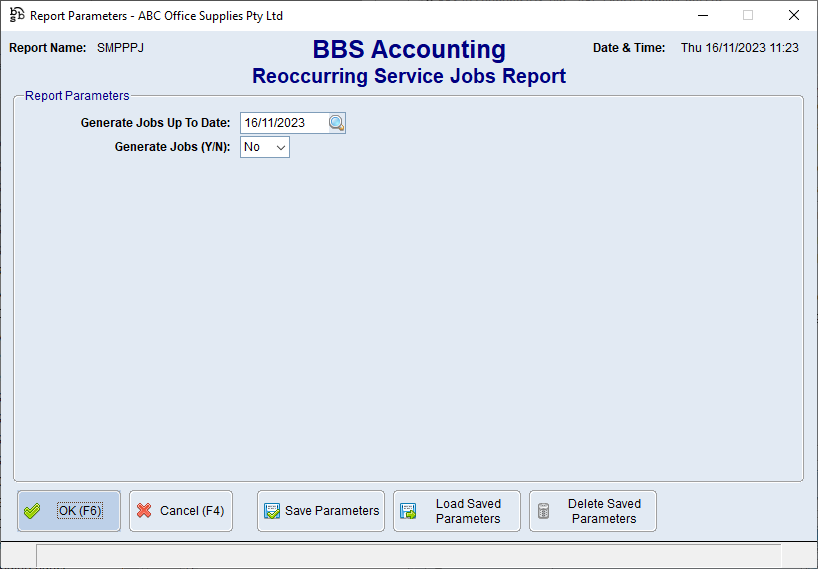Confirm with the OK (F6) button

(69, 511)
